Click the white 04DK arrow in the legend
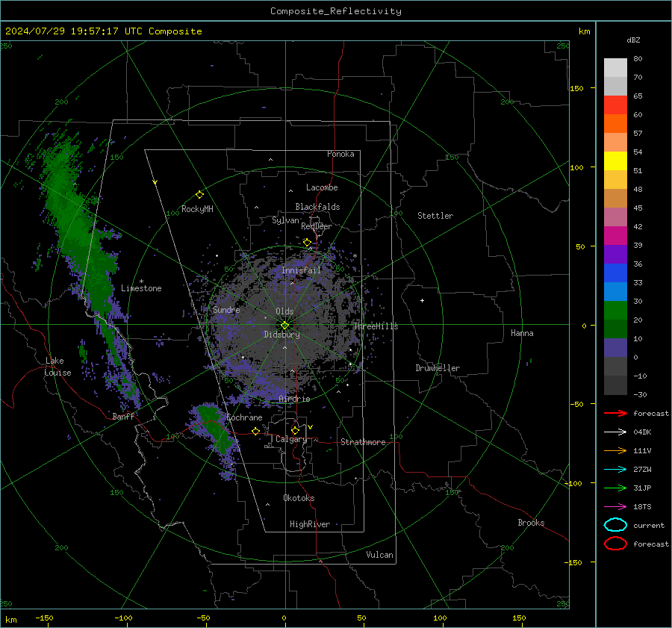672x628 pixels. (615, 432)
